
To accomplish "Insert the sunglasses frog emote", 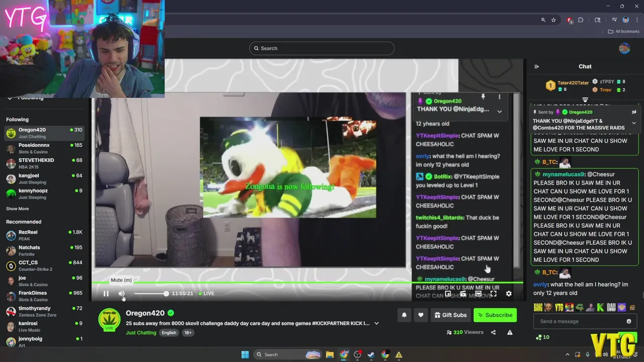I will (580, 307).
